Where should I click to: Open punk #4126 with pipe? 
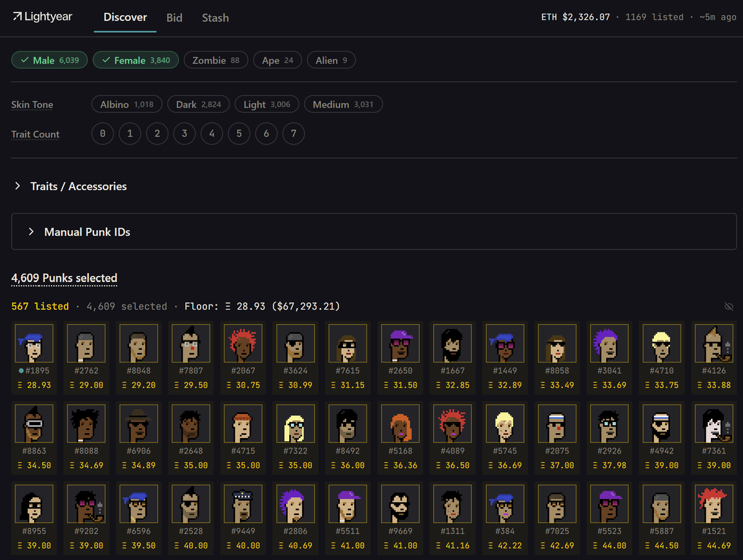pos(714,343)
